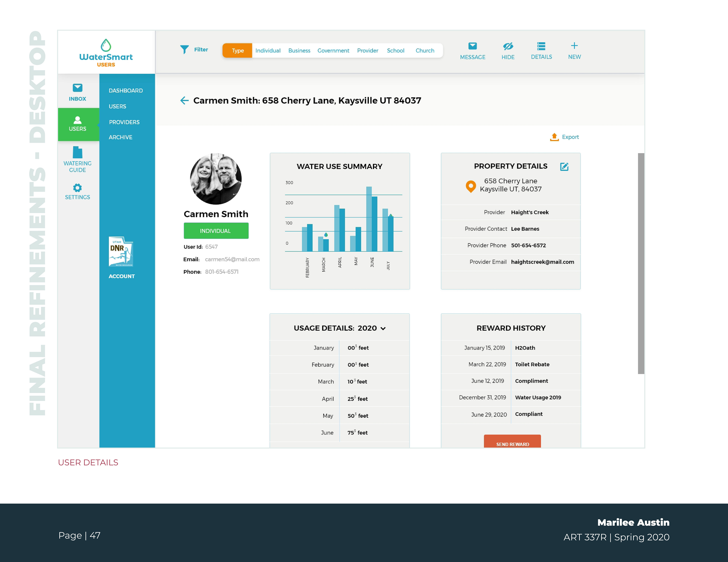
Task: Click User Id value 6547
Action: point(211,247)
